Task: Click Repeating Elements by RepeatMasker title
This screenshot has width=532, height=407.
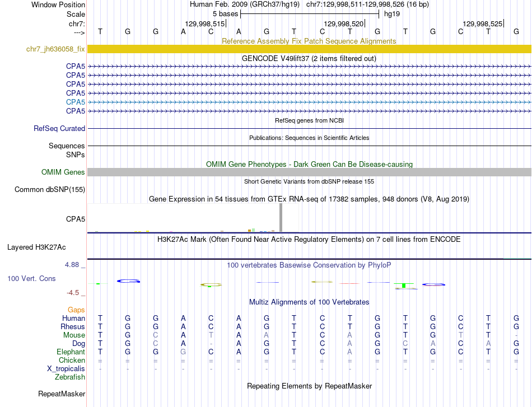Action: 309,386
